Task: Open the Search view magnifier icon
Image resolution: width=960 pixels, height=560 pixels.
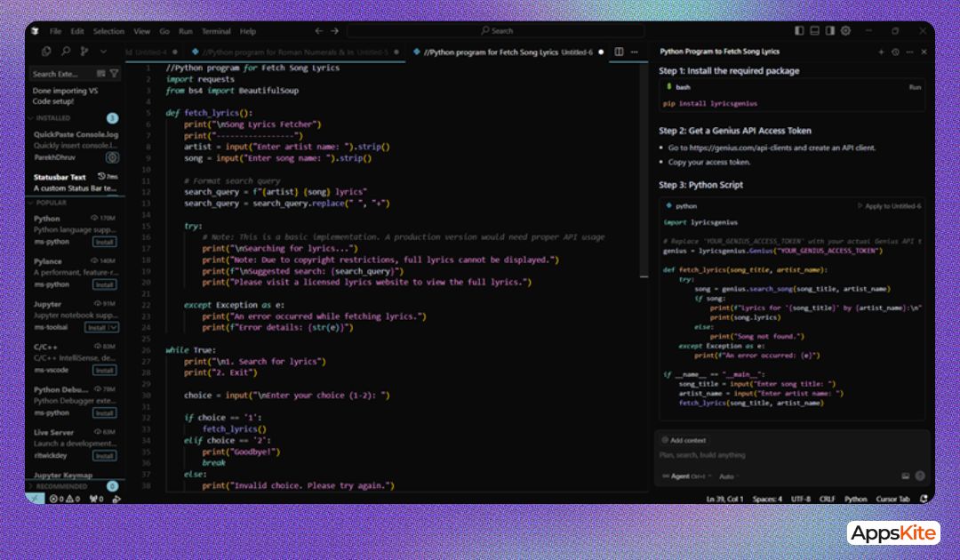Action: [x=66, y=52]
